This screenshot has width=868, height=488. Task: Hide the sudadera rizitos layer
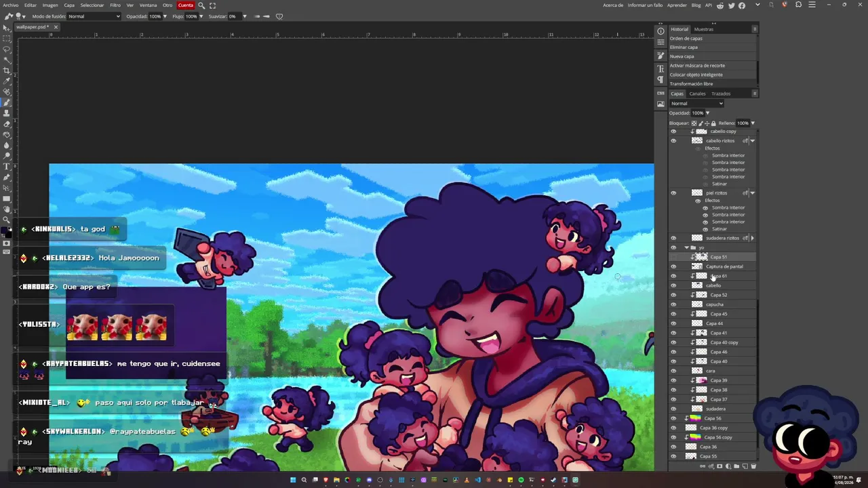[x=673, y=238]
